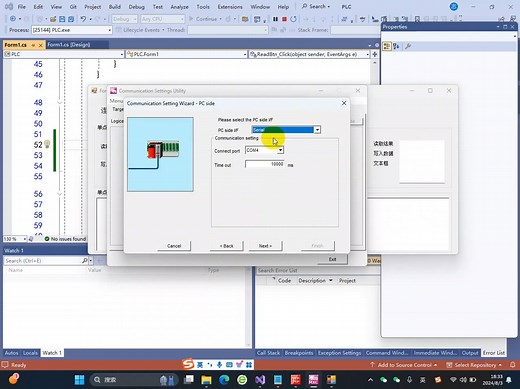520x389 pixels.
Task: Select Categorized view icon in Properties panel
Action: 387,46
